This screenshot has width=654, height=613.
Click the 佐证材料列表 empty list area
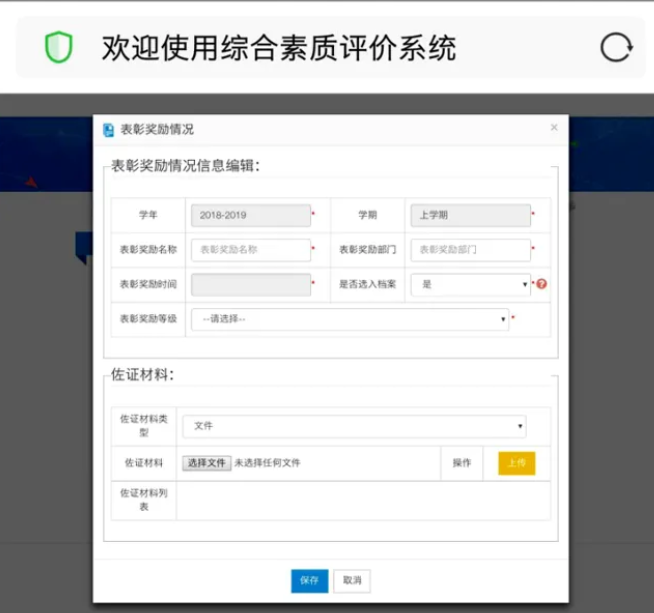pos(362,500)
